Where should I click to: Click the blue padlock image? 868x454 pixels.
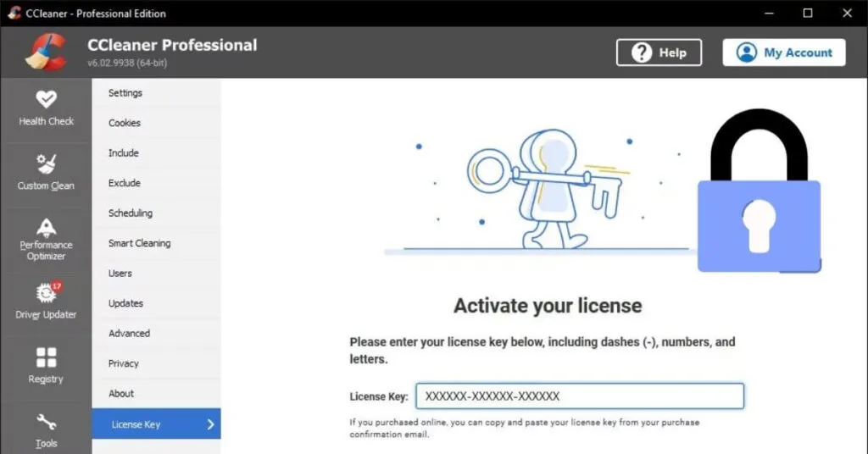(x=759, y=191)
